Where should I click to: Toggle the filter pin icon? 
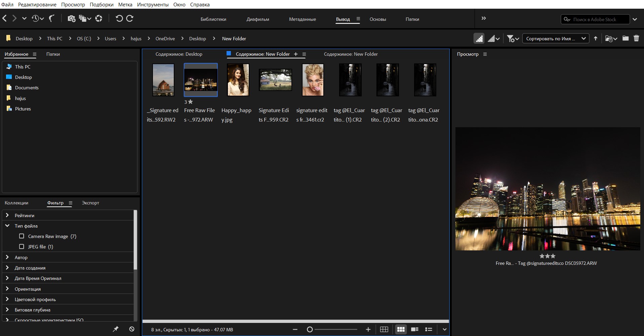pos(116,329)
